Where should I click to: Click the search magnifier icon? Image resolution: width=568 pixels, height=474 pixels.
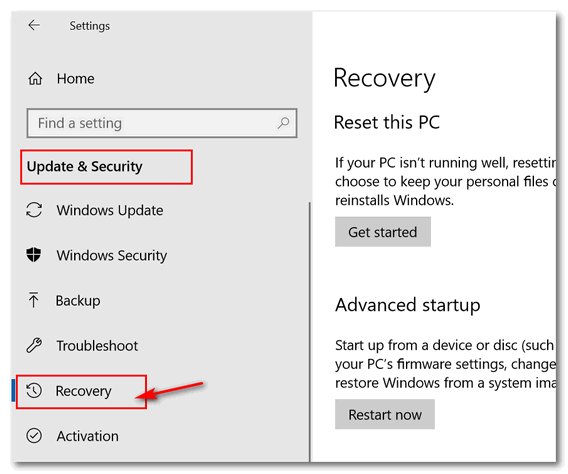(284, 123)
